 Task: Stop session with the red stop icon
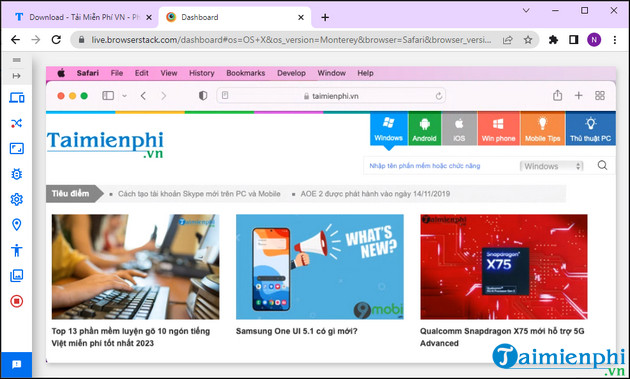click(x=16, y=301)
